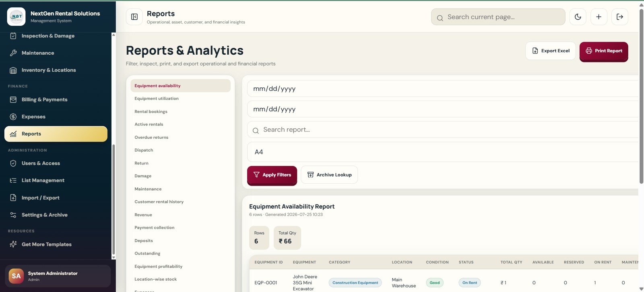This screenshot has height=292, width=644.
Task: Click the second mm/dd/yyyy date field
Action: coord(443,109)
